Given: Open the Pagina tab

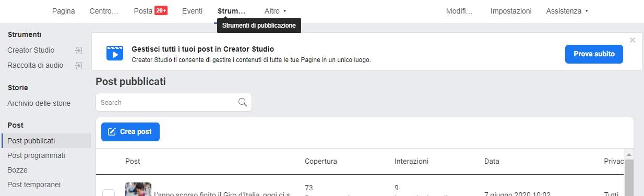Looking at the screenshot, I should [64, 11].
